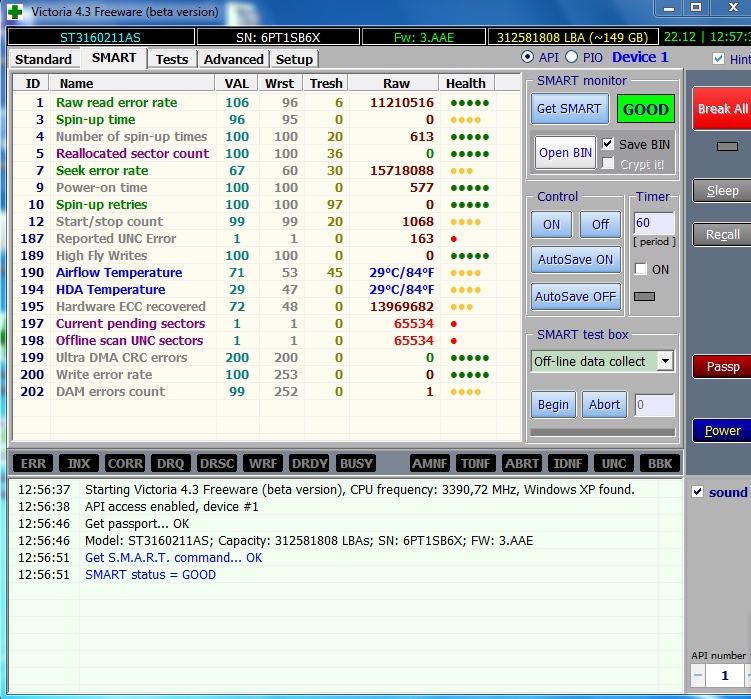
Task: Select the API access mode radio button
Action: coord(527,57)
